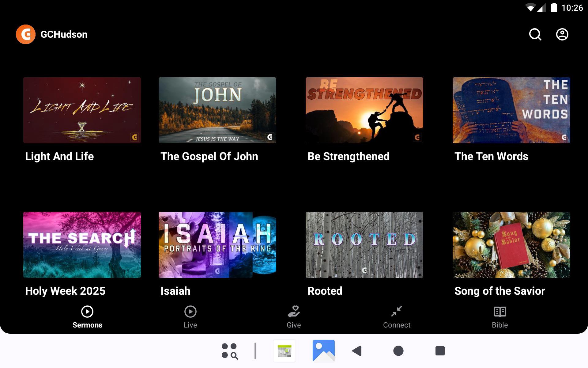Image resolution: width=588 pixels, height=368 pixels.
Task: Open the recent apps square button
Action: click(440, 351)
